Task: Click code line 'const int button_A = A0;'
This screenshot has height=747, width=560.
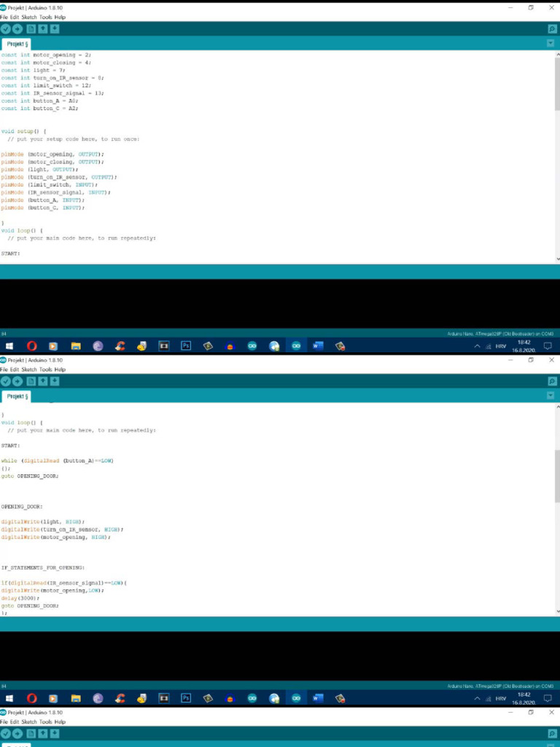Action: coord(39,101)
